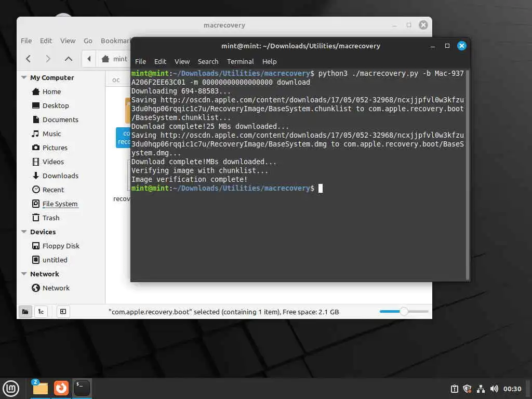This screenshot has width=532, height=399.
Task: Open Videos in the sidebar
Action: [x=53, y=162]
